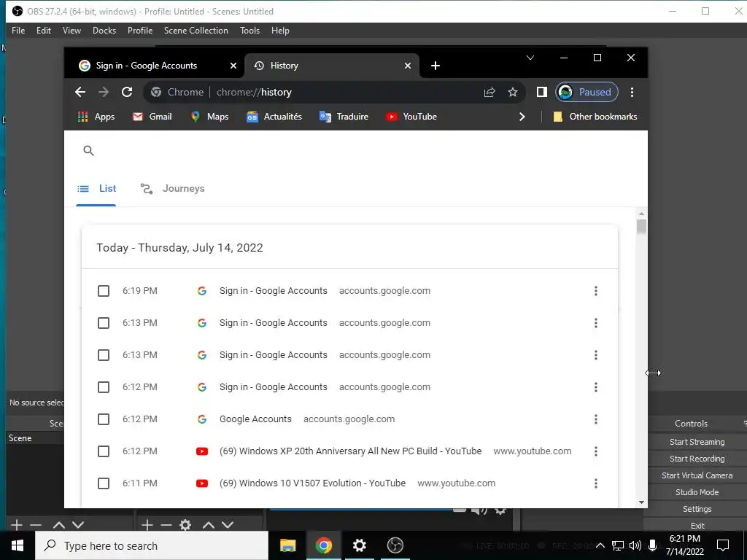Select the Scene item in OBS scenes list
The image size is (747, 560).
click(35, 438)
